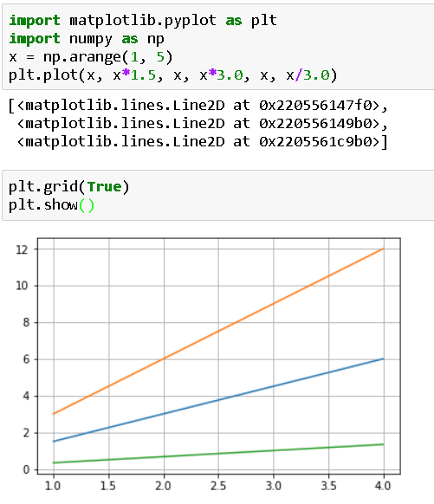Screen dimensions: 434x504
Task: Click y-axis tick label 12
Action: [22, 249]
